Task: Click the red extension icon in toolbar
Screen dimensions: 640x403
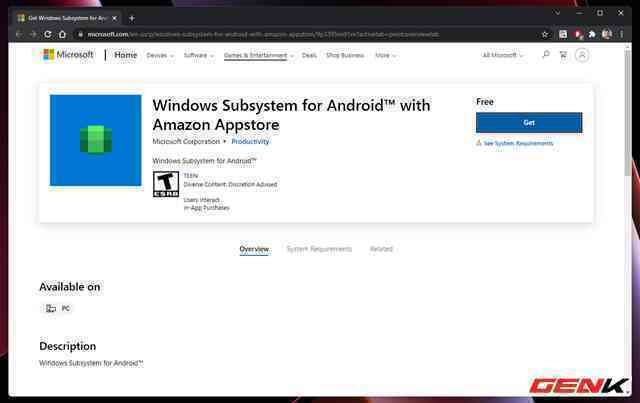Action: tap(578, 34)
